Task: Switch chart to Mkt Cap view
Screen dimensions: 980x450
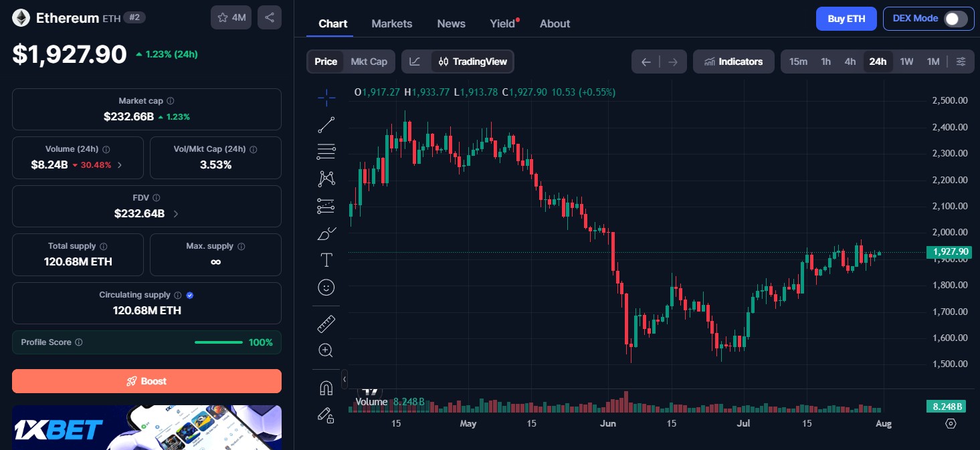Action: coord(369,62)
